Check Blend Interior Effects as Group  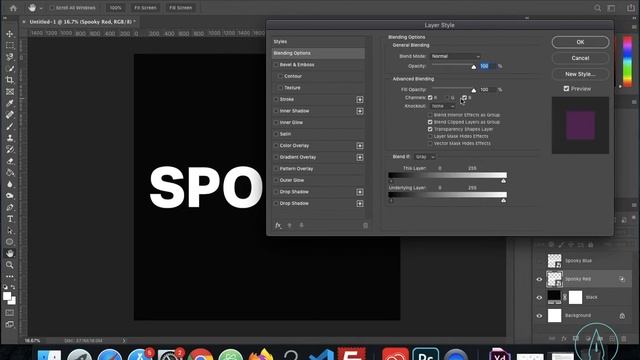430,115
